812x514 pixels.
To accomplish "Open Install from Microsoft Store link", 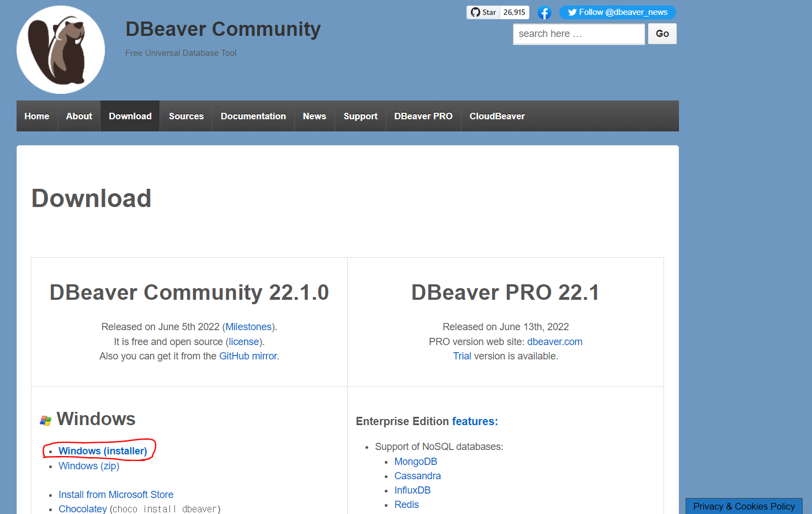I will coord(116,495).
